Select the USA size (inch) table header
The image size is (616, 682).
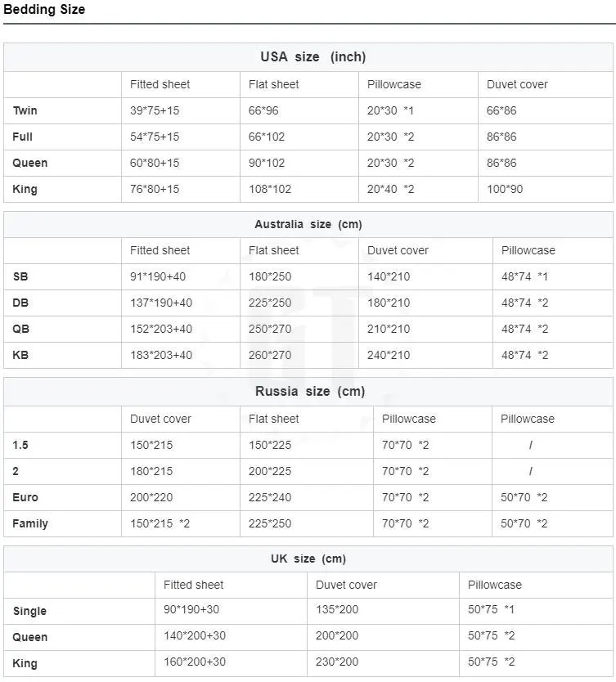312,56
